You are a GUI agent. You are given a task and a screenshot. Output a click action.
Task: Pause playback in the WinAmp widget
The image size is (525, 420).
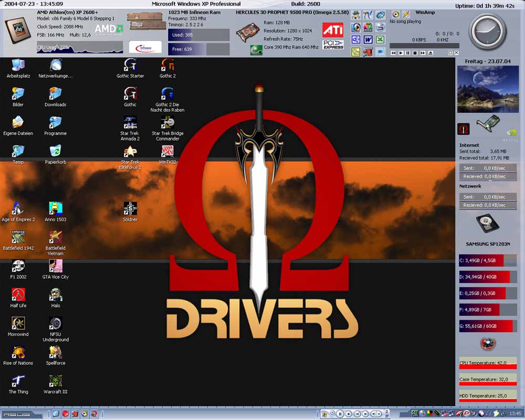(408, 53)
